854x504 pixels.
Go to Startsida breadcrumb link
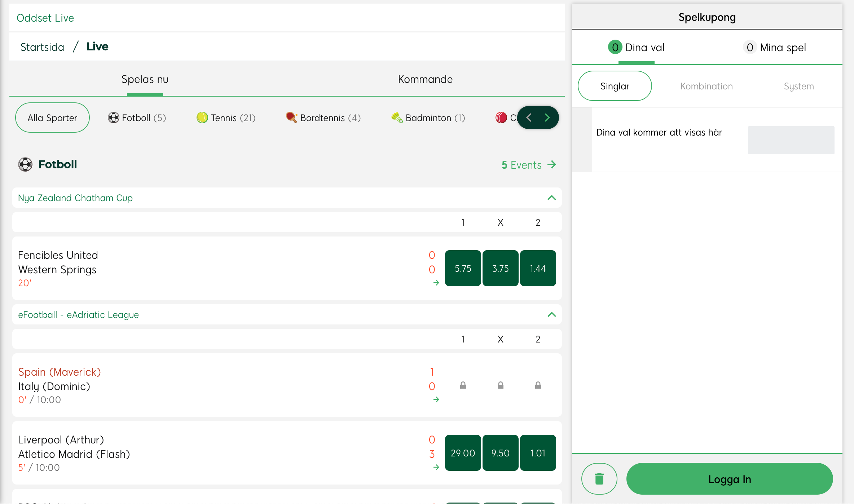coord(42,47)
